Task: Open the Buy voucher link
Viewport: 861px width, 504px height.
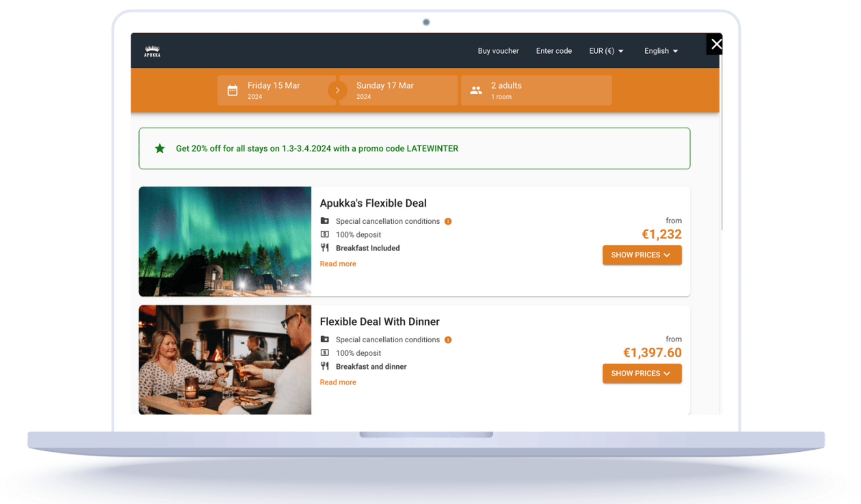Action: click(x=498, y=51)
